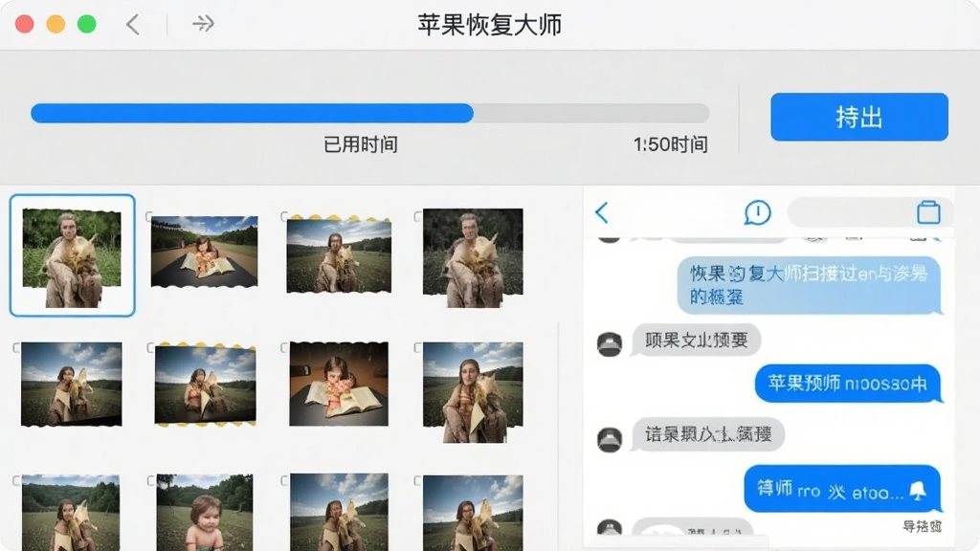Click the back chevron in the chat panel
This screenshot has height=551, width=980.
(602, 213)
